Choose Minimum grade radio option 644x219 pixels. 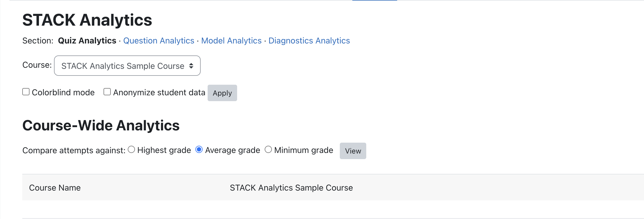point(268,150)
